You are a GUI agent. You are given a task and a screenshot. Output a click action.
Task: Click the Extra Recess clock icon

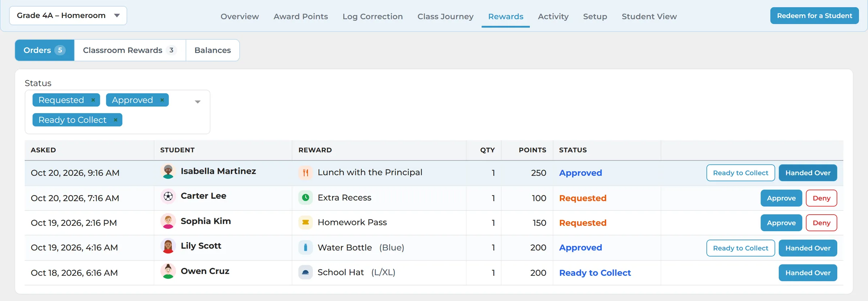click(306, 198)
